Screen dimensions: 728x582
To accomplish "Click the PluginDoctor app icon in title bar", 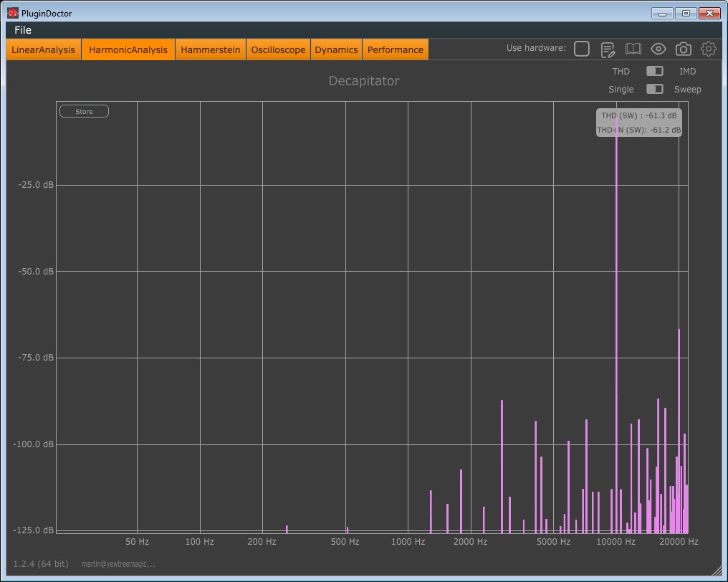I will (x=13, y=13).
